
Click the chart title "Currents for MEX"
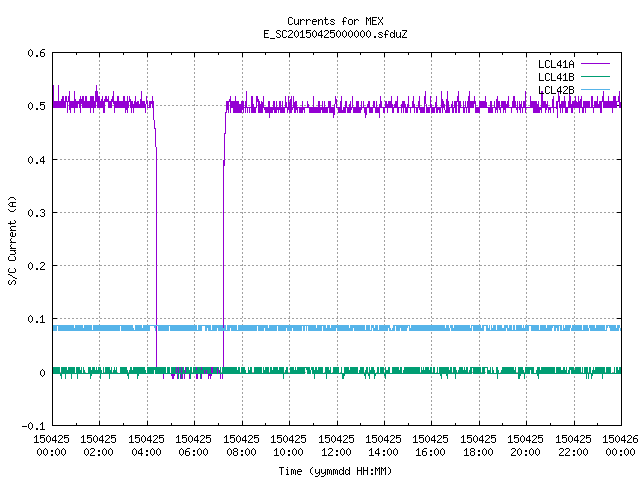pyautogui.click(x=335, y=21)
